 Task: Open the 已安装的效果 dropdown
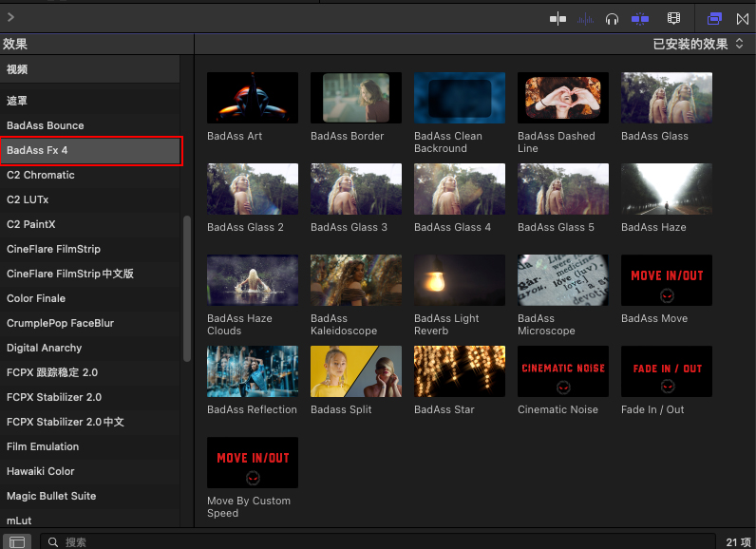pyautogui.click(x=698, y=44)
